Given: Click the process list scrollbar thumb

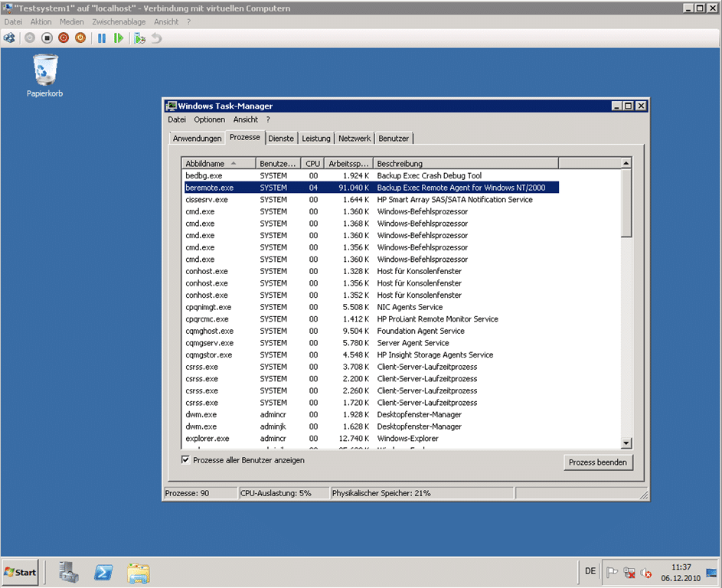Looking at the screenshot, I should (x=626, y=204).
